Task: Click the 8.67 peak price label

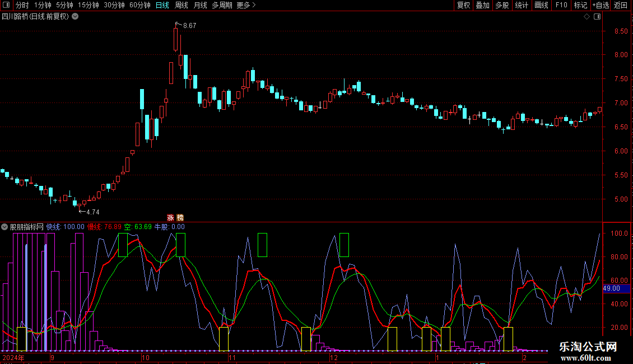Action: click(189, 26)
